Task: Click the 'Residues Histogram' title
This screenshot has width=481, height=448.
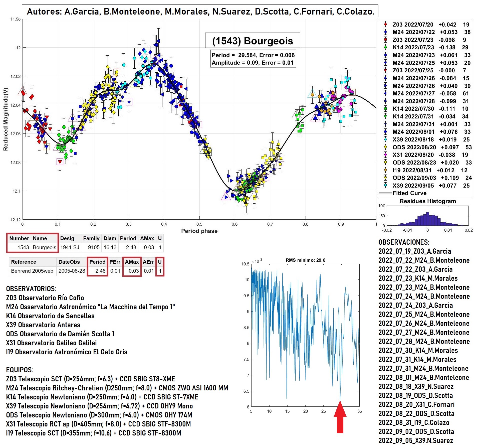Action: click(428, 201)
